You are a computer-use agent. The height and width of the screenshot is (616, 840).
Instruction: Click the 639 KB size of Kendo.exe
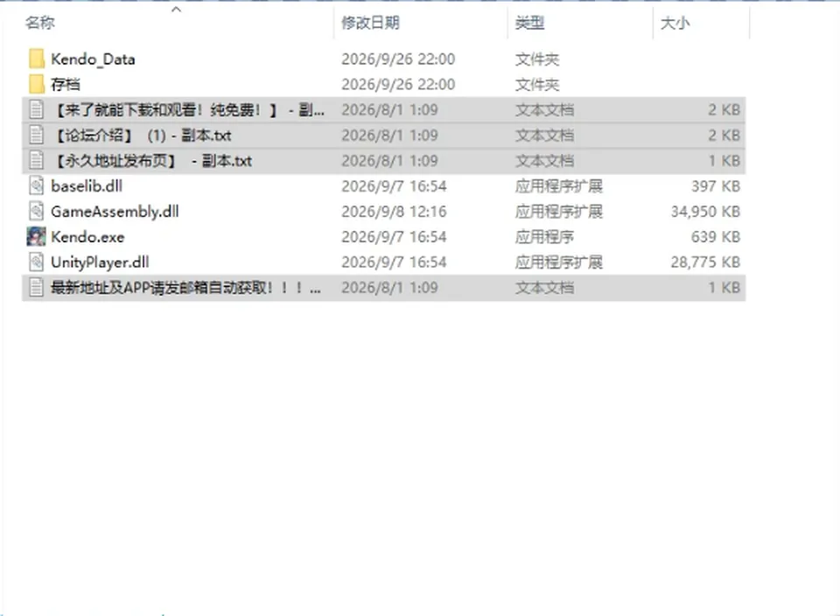pos(716,237)
